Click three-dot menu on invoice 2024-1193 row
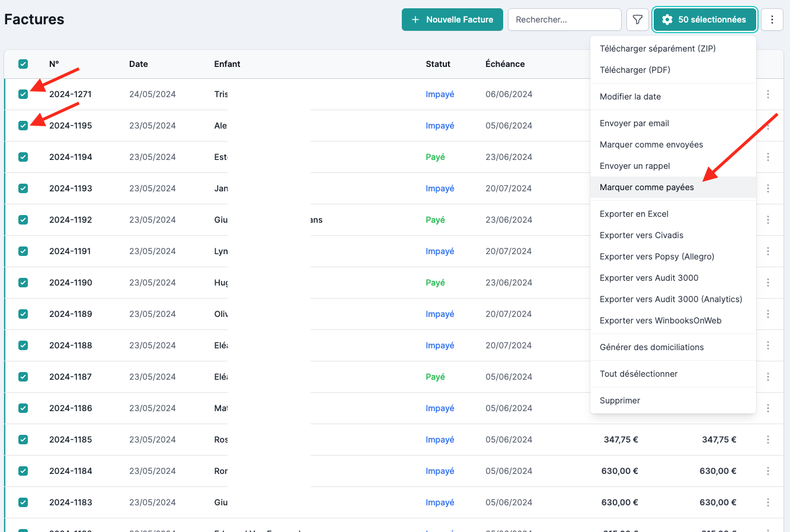Image resolution: width=790 pixels, height=532 pixels. click(767, 188)
